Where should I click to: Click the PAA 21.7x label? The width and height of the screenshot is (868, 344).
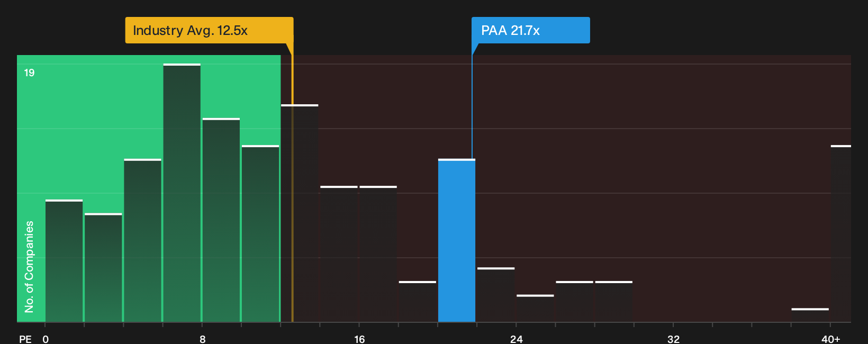click(x=530, y=30)
